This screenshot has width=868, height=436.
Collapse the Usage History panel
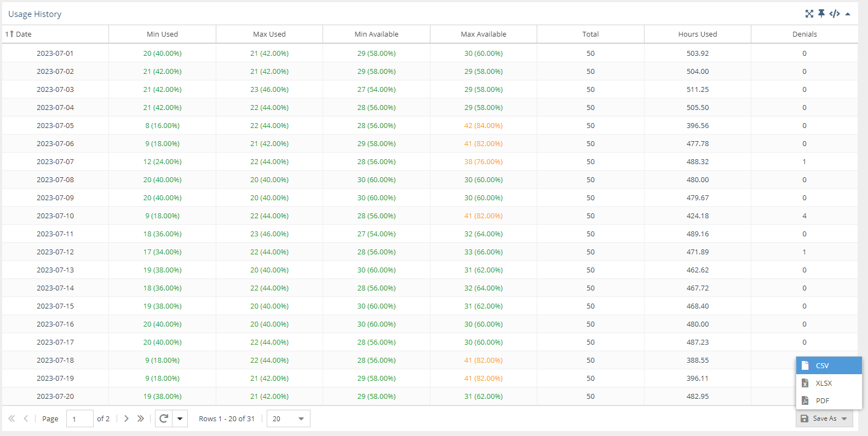[x=848, y=14]
